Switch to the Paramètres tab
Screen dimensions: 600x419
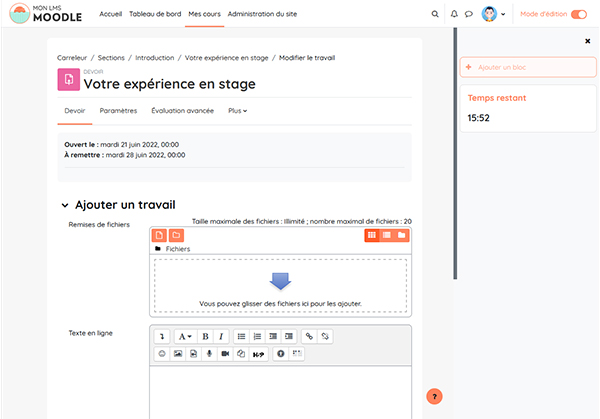[118, 110]
